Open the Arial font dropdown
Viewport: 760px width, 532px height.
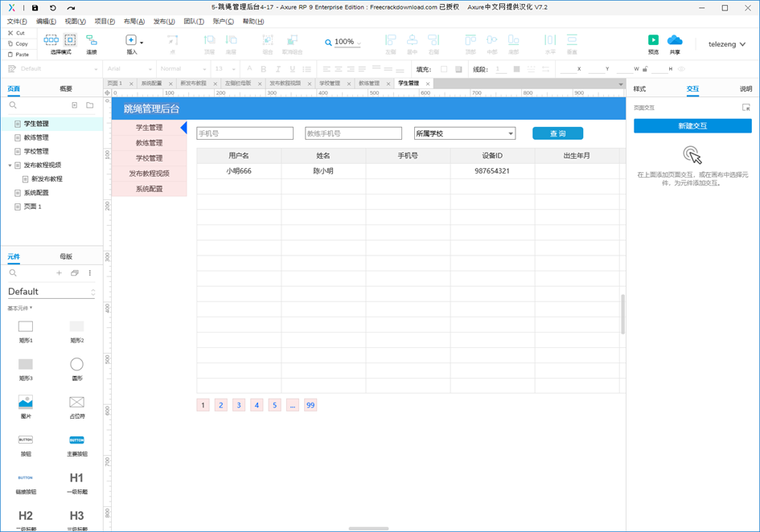129,69
